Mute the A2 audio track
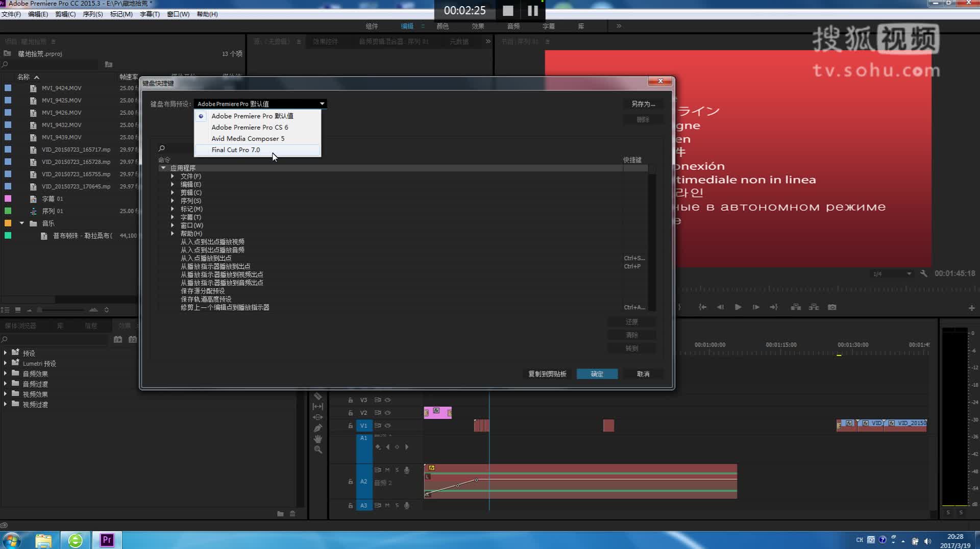 (x=387, y=470)
